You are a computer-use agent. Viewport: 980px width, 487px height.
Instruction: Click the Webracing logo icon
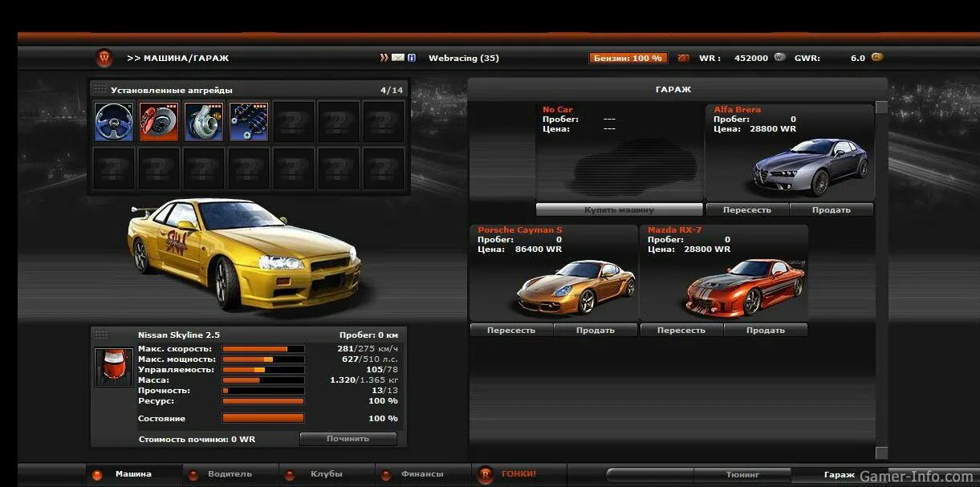(104, 58)
